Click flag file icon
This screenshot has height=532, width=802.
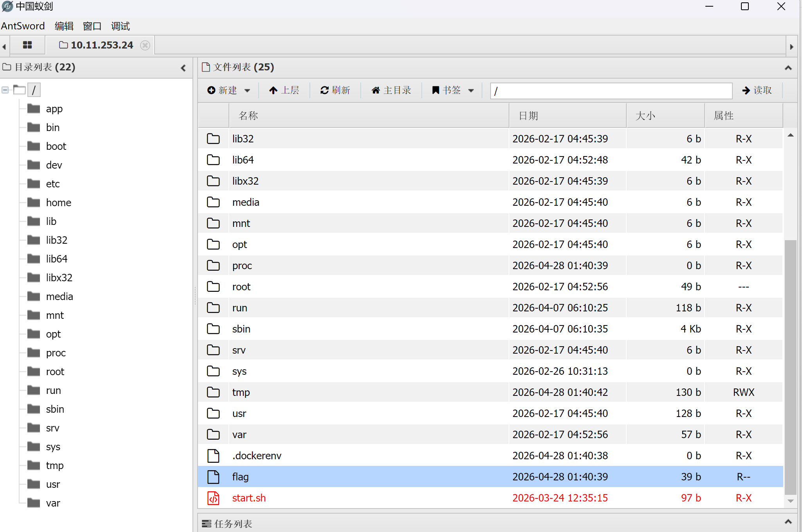213,477
